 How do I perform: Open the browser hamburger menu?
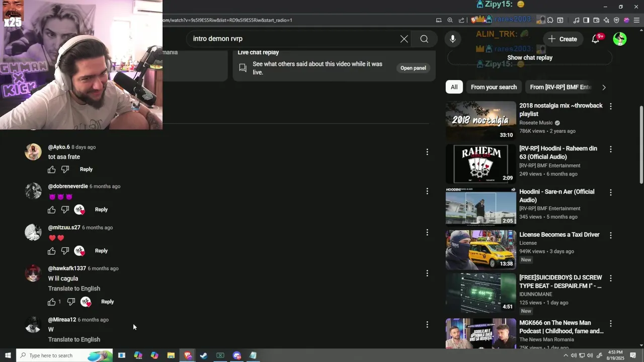point(636,20)
